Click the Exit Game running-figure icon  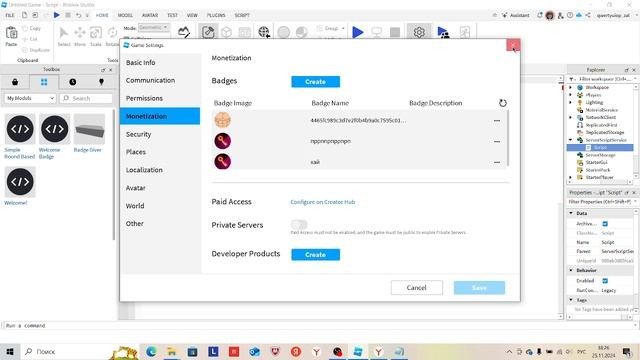tap(465, 32)
